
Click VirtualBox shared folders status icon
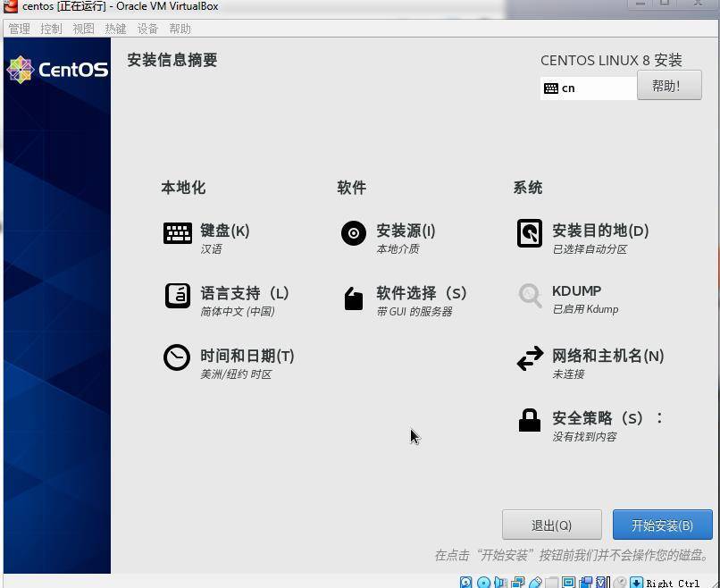click(x=552, y=582)
